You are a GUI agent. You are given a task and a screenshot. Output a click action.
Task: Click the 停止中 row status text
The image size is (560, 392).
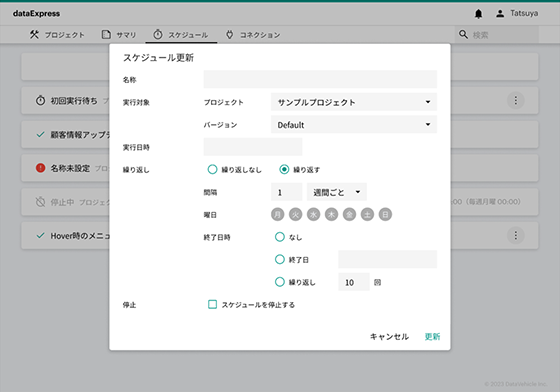coord(62,202)
